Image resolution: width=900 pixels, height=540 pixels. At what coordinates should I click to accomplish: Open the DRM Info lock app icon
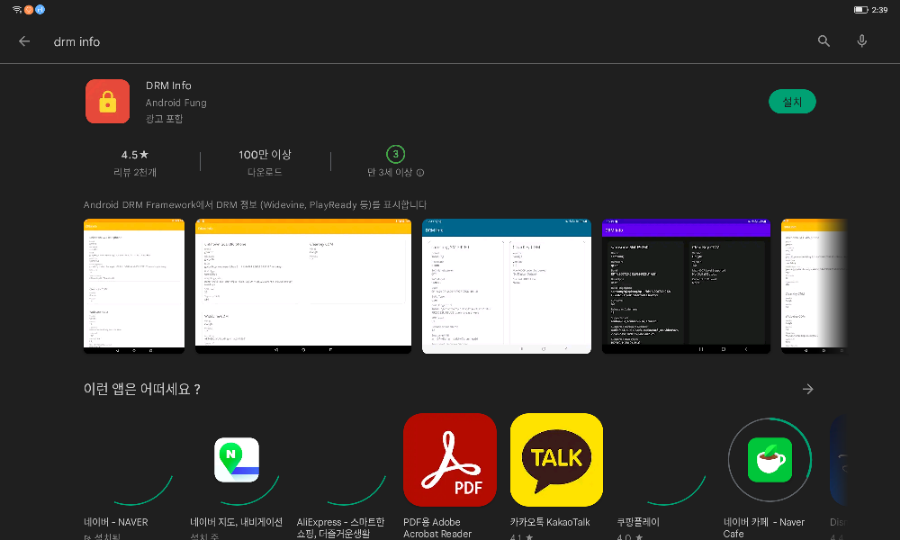[x=107, y=102]
